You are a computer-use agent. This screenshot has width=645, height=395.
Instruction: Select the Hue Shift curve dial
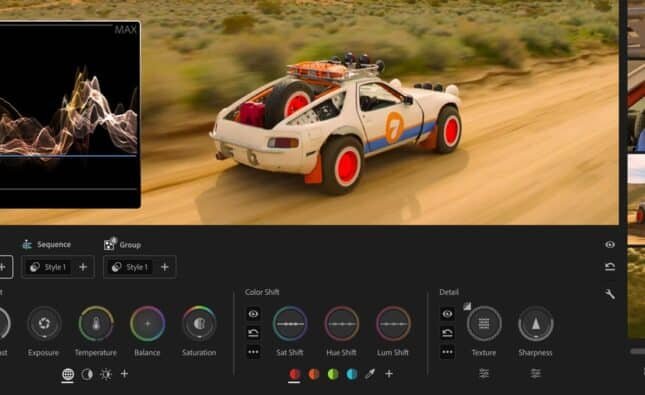[x=341, y=323]
